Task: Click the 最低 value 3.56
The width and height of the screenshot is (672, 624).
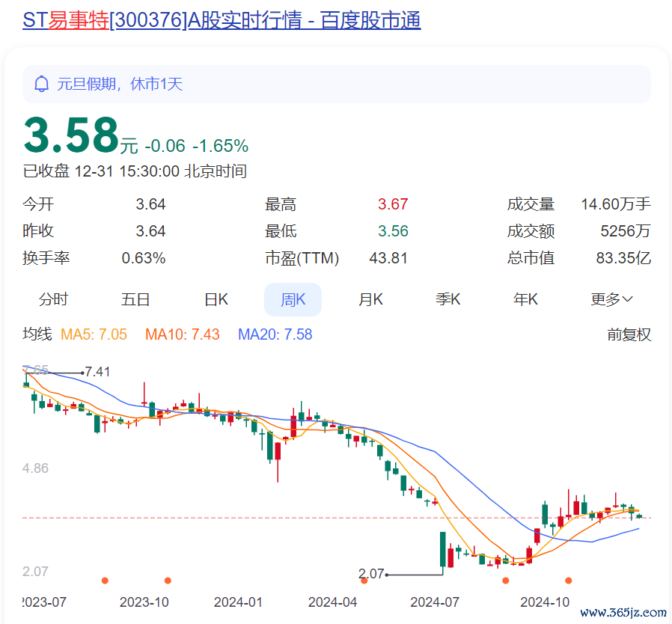Action: pyautogui.click(x=393, y=231)
